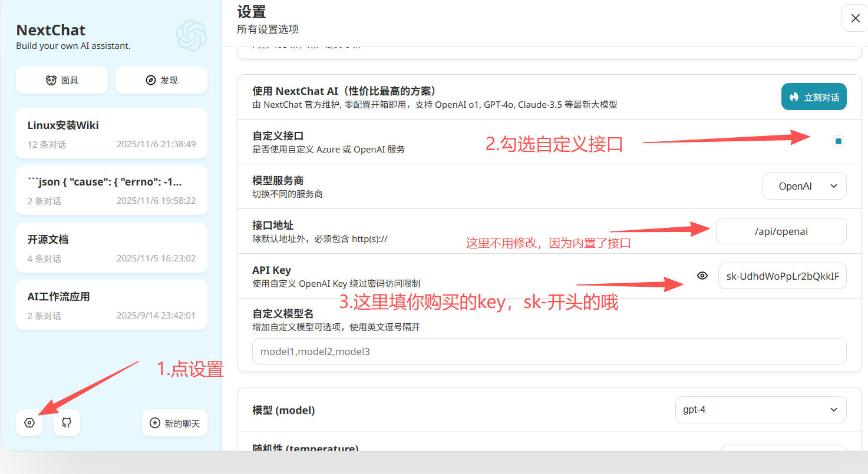Show API Key using the eye icon

click(702, 276)
